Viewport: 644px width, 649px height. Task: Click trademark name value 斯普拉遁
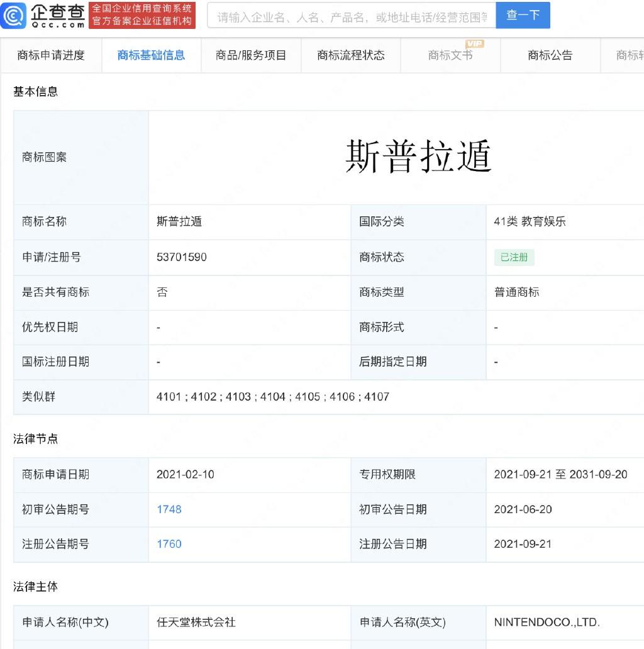click(179, 221)
